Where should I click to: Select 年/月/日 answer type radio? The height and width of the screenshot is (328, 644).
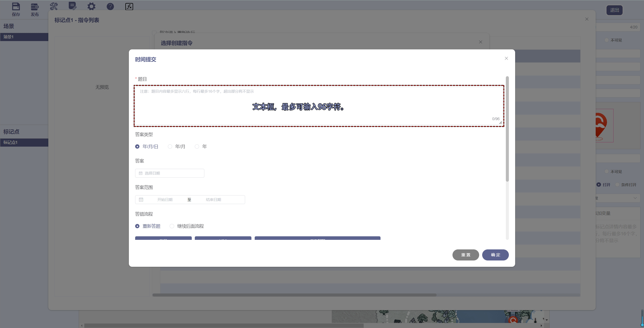pos(137,146)
